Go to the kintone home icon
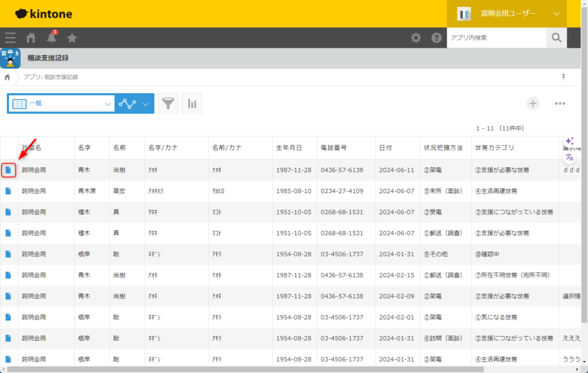The width and height of the screenshot is (588, 373). click(31, 38)
